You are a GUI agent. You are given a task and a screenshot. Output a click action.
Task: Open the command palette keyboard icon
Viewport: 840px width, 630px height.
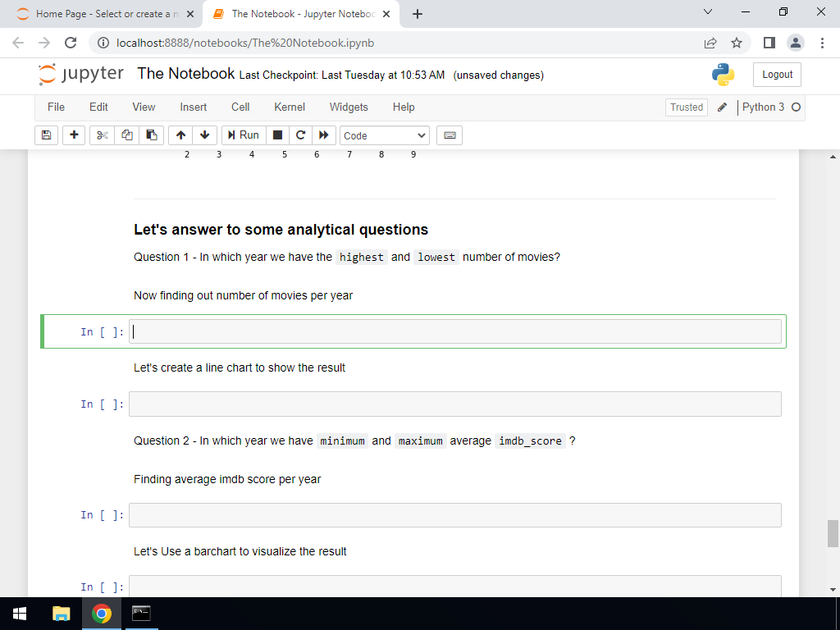(x=450, y=135)
